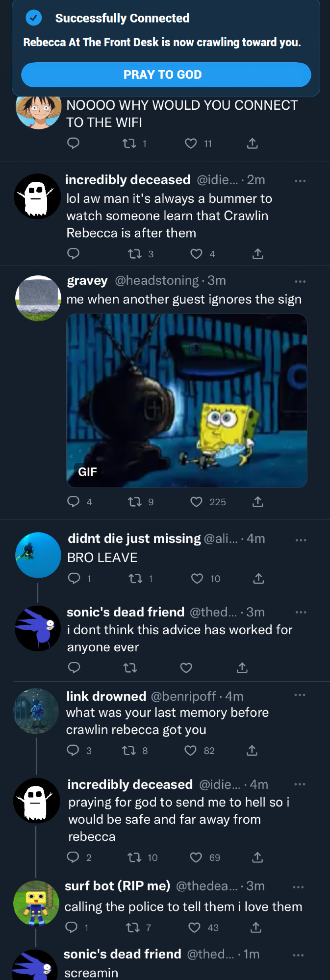This screenshot has height=980, width=330.
Task: Open the @benripoff profile handle link
Action: [183, 696]
